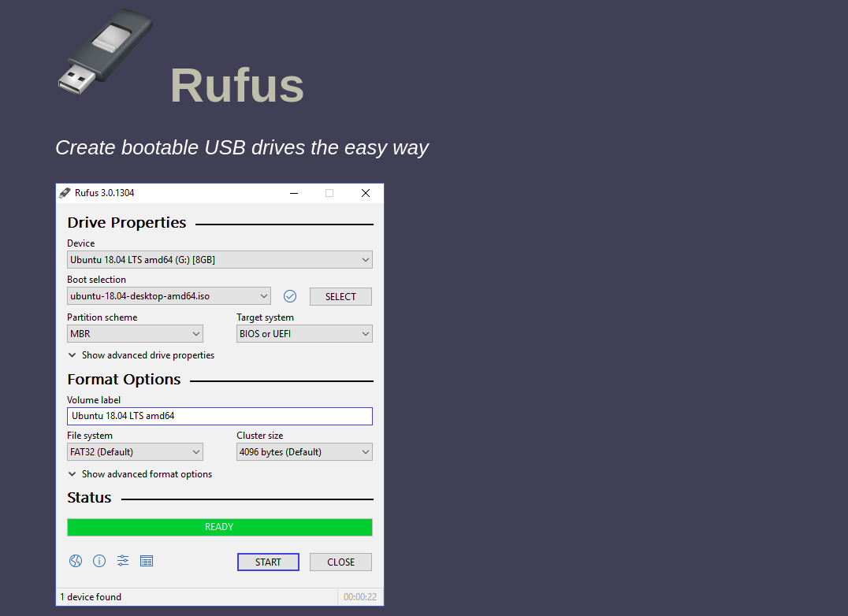The height and width of the screenshot is (616, 848).
Task: Expand Show advanced drive properties
Action: (141, 355)
